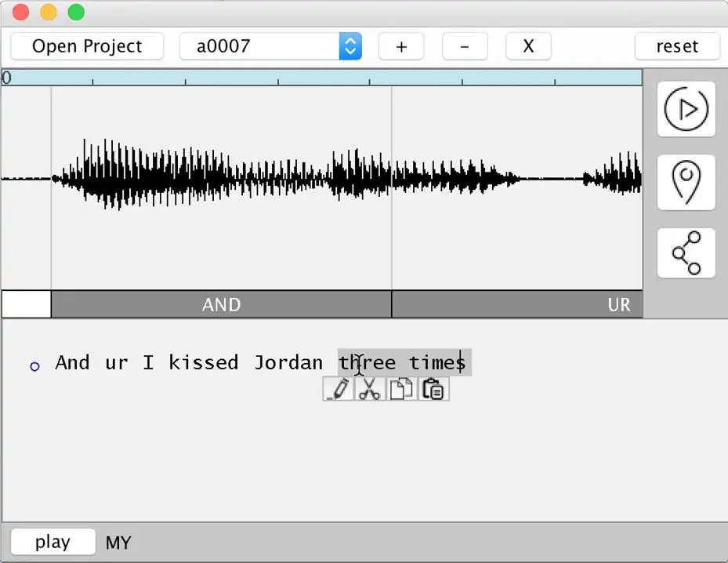The image size is (728, 563).
Task: Select the pencil edit icon below the transcript
Action: coord(338,388)
